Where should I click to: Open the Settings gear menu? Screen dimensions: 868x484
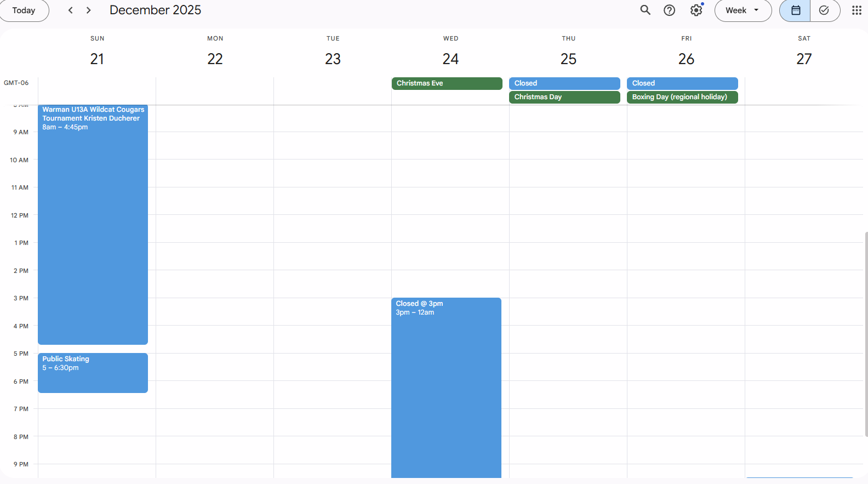696,10
